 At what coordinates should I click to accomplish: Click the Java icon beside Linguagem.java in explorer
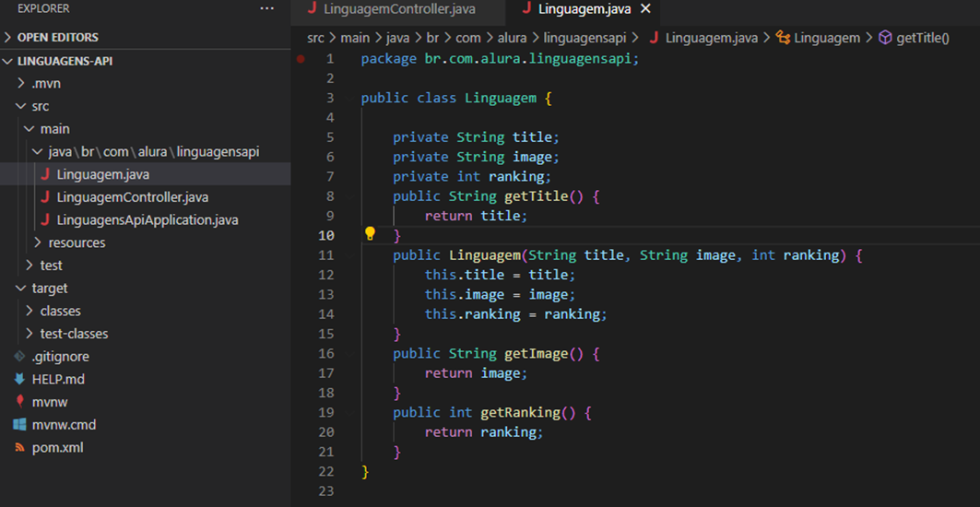(45, 174)
